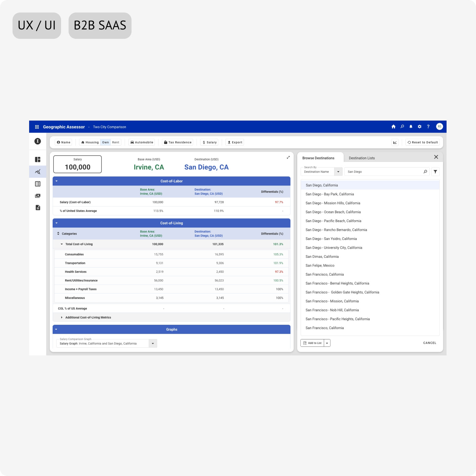Collapse the Cost-of-Labor section
Screen dimensions: 476x476
(57, 181)
